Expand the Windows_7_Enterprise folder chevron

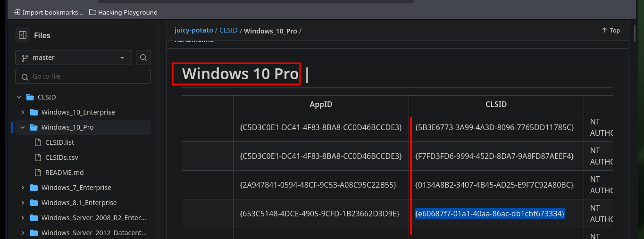(23, 188)
